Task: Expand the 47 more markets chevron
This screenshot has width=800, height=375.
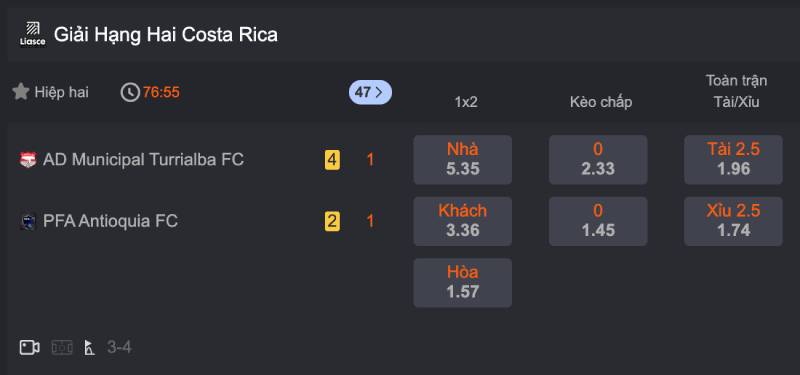Action: pyautogui.click(x=370, y=92)
